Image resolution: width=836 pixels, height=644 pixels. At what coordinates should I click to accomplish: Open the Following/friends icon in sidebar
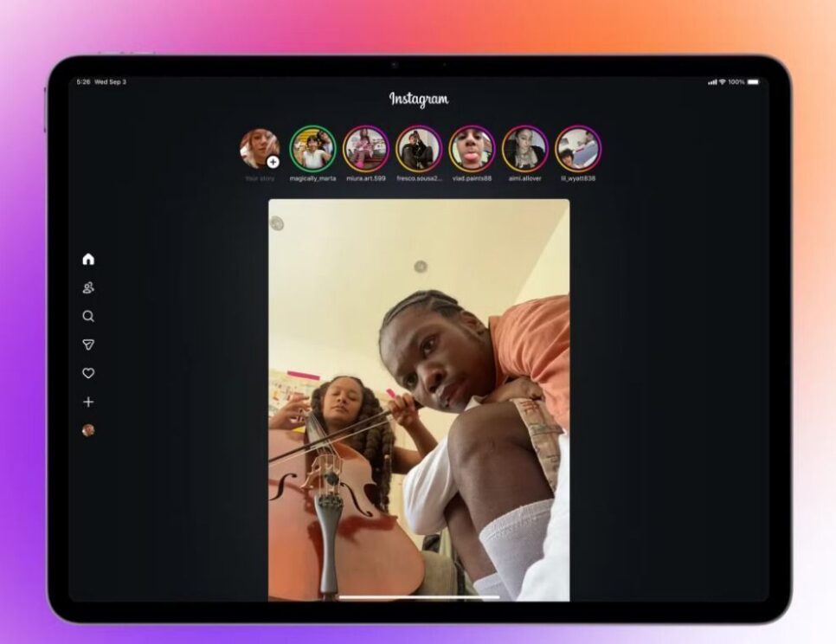(x=88, y=288)
